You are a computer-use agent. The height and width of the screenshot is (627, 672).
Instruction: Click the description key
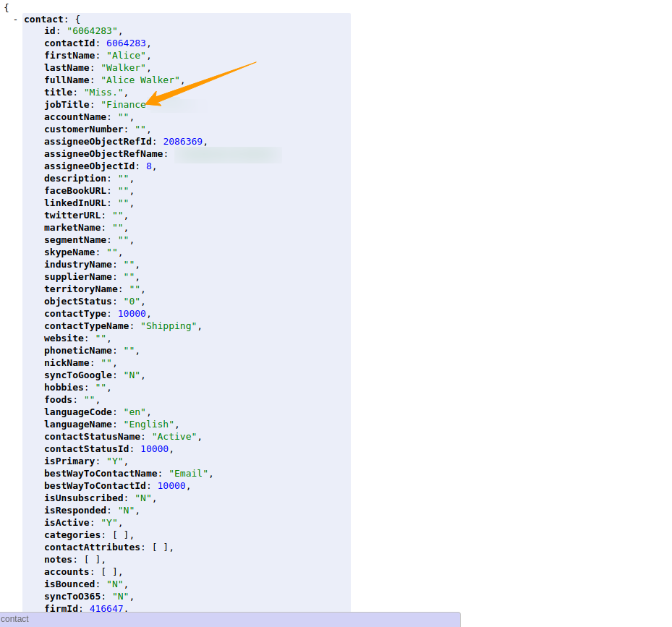[x=75, y=179]
